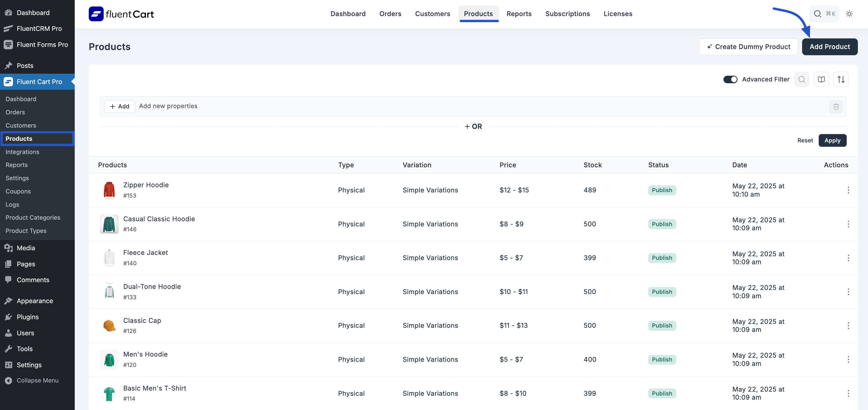
Task: Switch to the Subscriptions tab
Action: 568,14
